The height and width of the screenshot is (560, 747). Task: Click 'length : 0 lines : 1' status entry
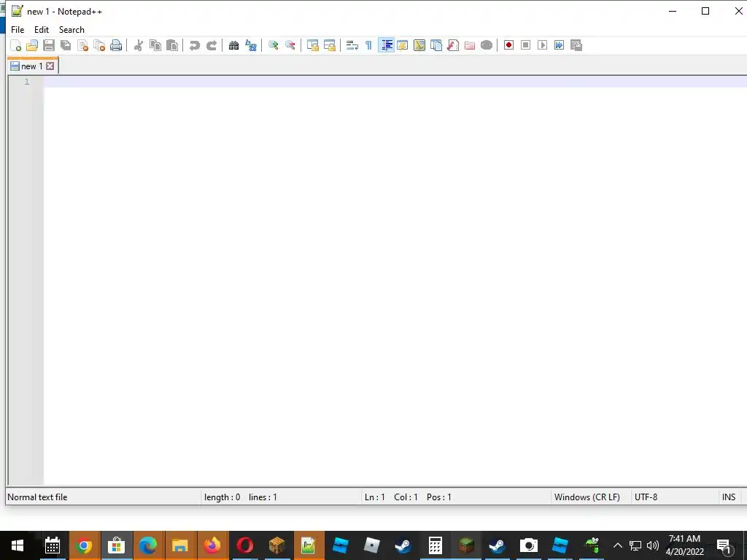point(241,497)
